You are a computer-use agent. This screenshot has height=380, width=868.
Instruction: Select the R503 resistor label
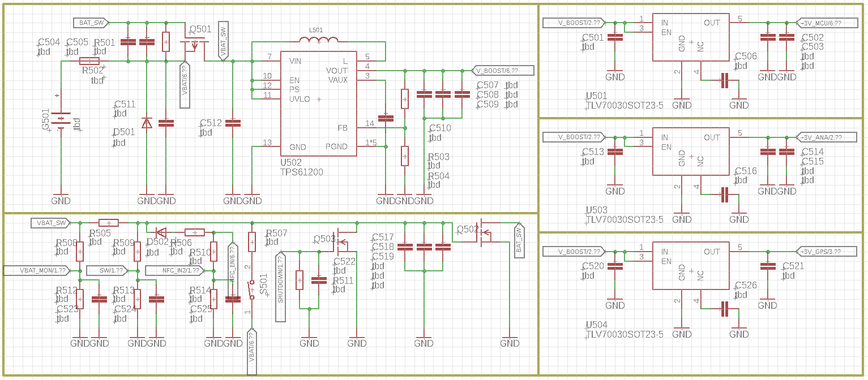point(439,157)
